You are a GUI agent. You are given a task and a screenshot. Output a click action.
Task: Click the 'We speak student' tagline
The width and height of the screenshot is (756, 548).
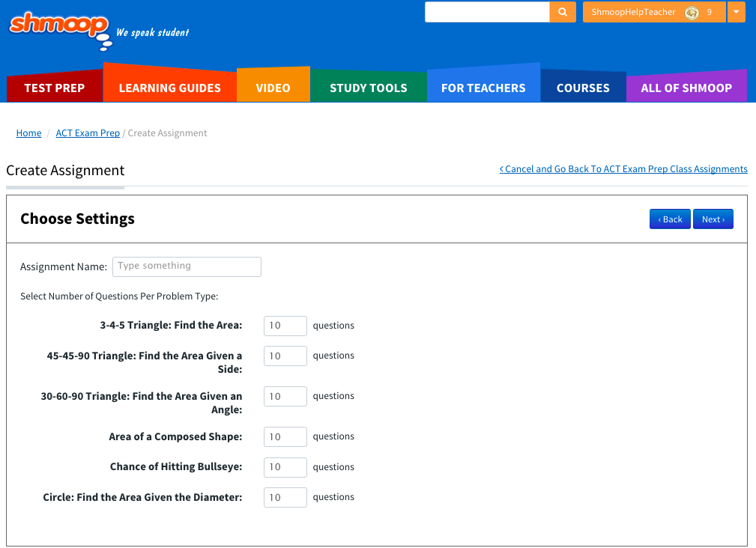(x=153, y=33)
